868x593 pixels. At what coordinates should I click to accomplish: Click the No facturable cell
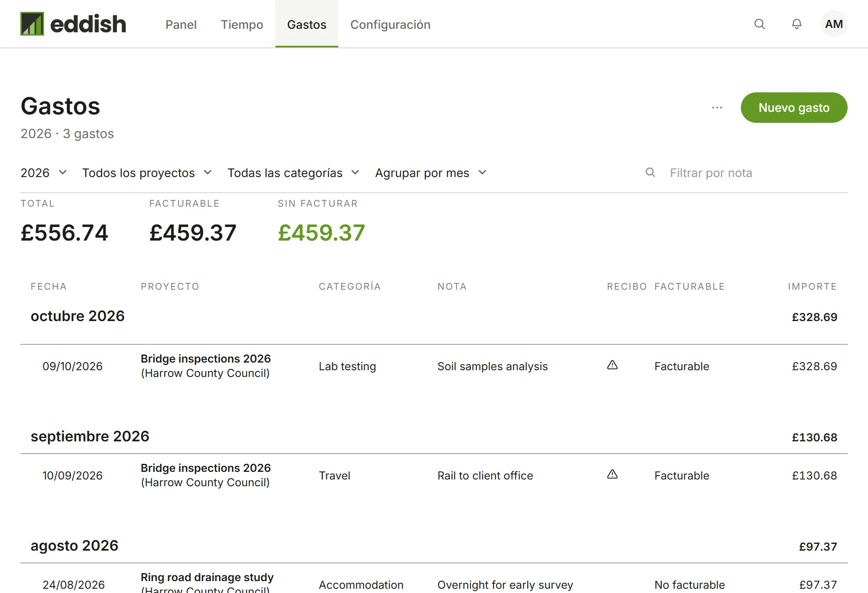click(x=690, y=585)
